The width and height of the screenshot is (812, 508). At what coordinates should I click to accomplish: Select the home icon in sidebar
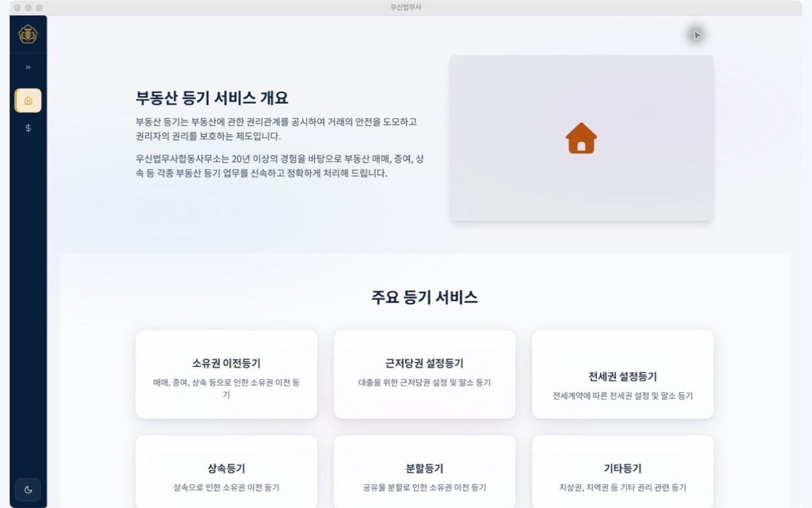(x=28, y=100)
